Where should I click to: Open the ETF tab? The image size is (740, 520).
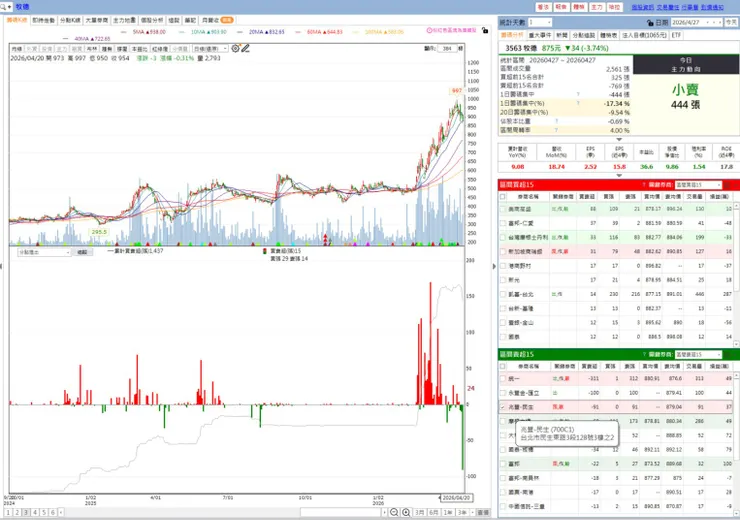(x=676, y=35)
